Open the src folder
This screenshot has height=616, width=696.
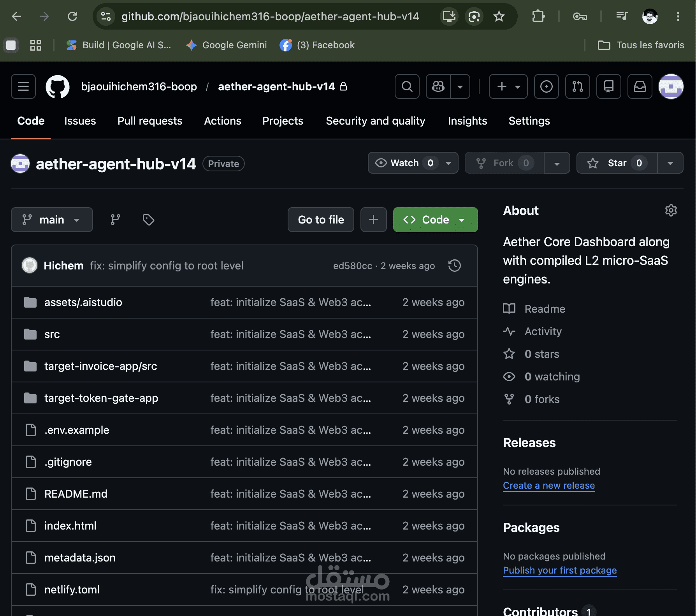52,334
